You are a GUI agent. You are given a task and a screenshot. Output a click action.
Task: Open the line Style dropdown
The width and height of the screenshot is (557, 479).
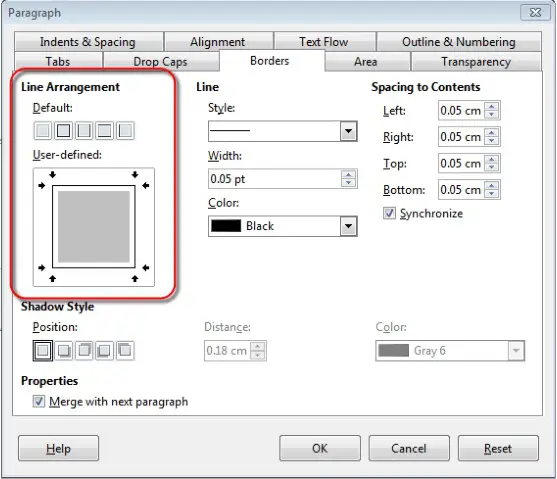[348, 131]
